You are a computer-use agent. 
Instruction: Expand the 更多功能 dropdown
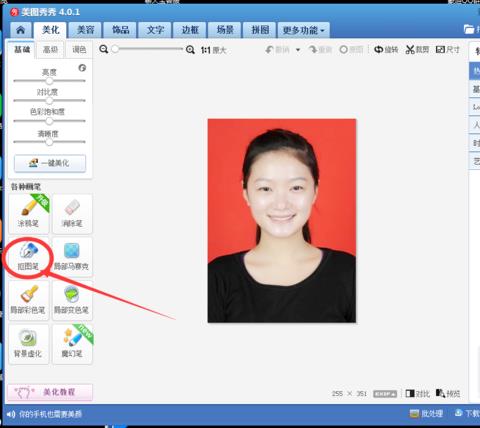tap(304, 30)
